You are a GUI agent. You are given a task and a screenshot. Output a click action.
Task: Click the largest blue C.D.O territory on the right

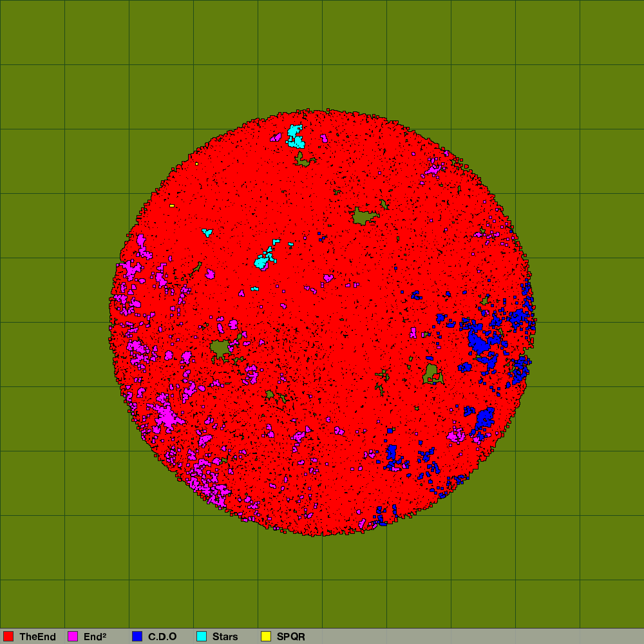coord(479,343)
